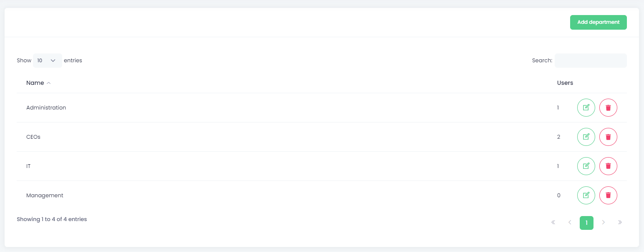Image resolution: width=644 pixels, height=252 pixels.
Task: Delete the CEOs department
Action: pyautogui.click(x=608, y=137)
